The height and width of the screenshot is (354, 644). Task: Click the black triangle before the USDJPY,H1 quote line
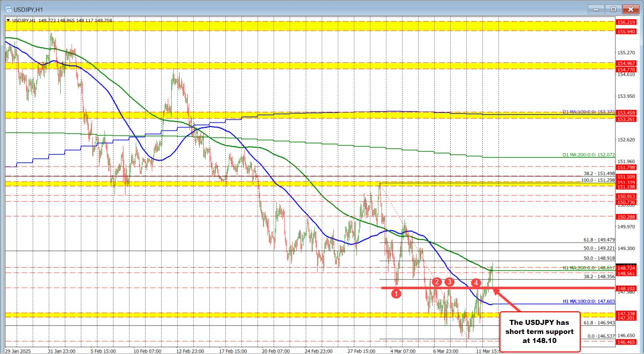pyautogui.click(x=8, y=21)
